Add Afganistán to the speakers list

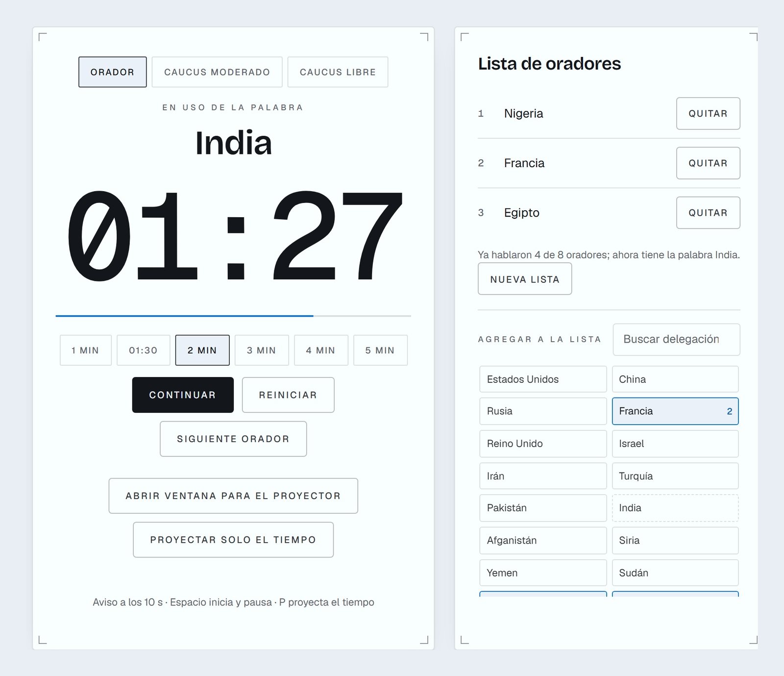pyautogui.click(x=543, y=540)
